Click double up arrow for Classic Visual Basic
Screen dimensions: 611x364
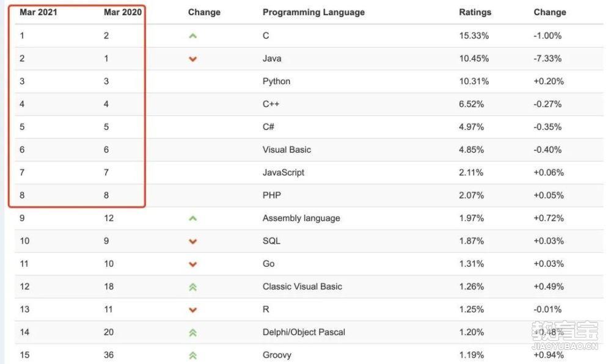tap(192, 287)
